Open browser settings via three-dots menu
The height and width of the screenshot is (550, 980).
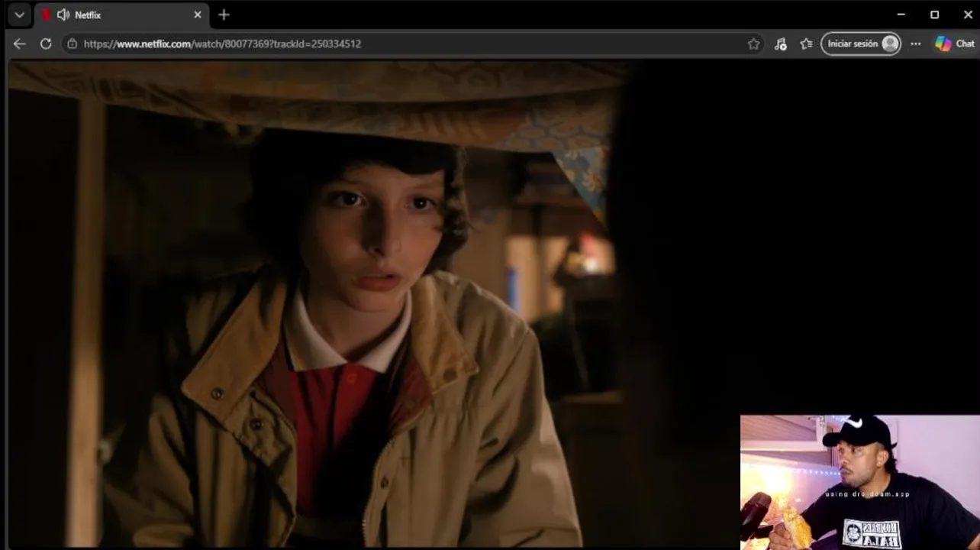click(x=916, y=44)
